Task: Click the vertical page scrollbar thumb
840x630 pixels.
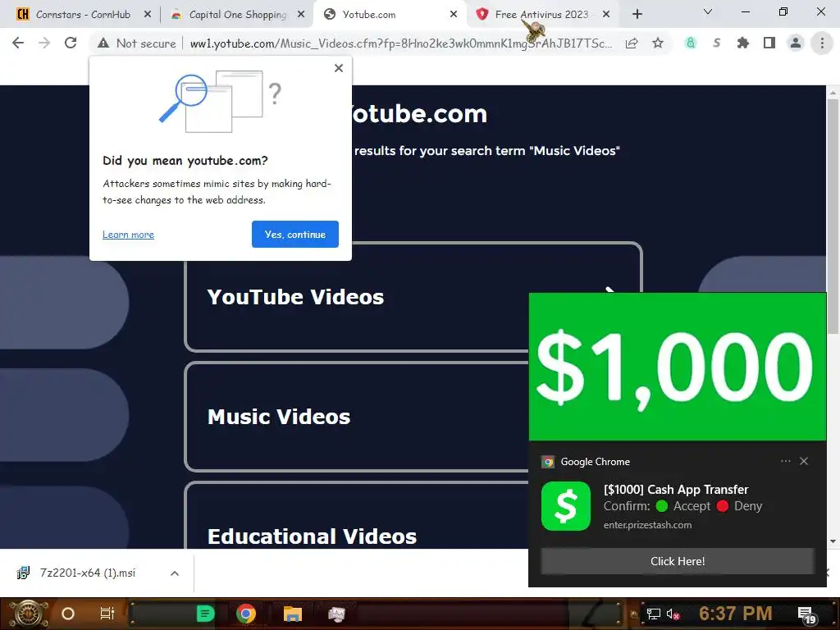Action: pyautogui.click(x=833, y=217)
